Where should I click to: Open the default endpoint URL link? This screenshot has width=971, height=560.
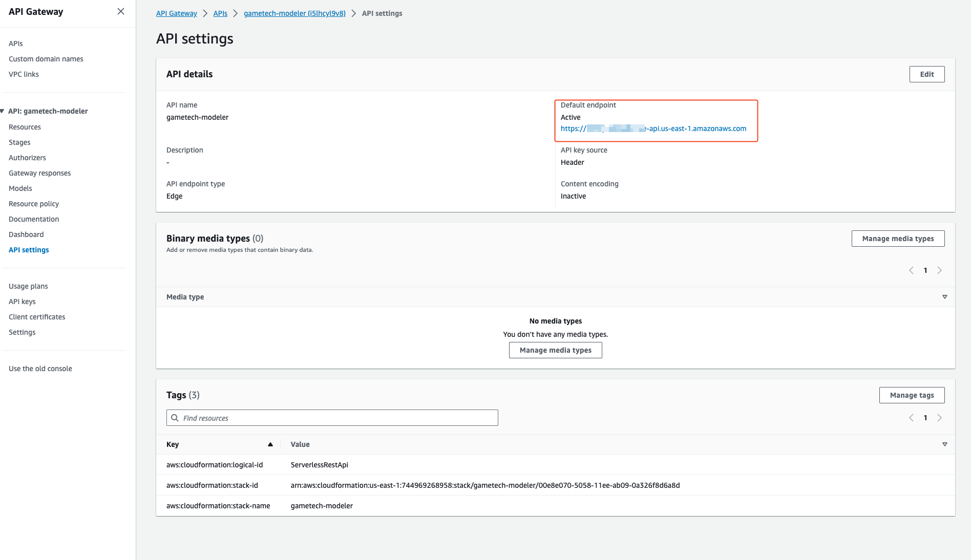pyautogui.click(x=653, y=128)
